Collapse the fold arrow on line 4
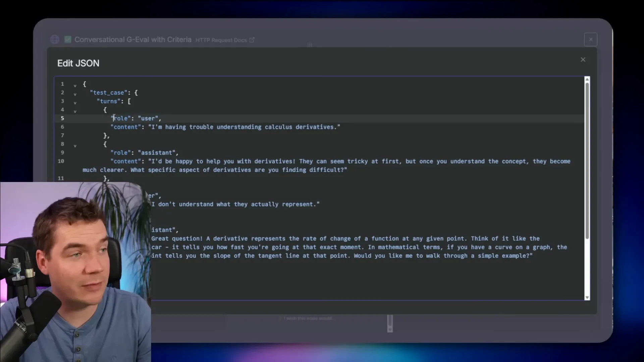This screenshot has width=644, height=362. pyautogui.click(x=75, y=111)
